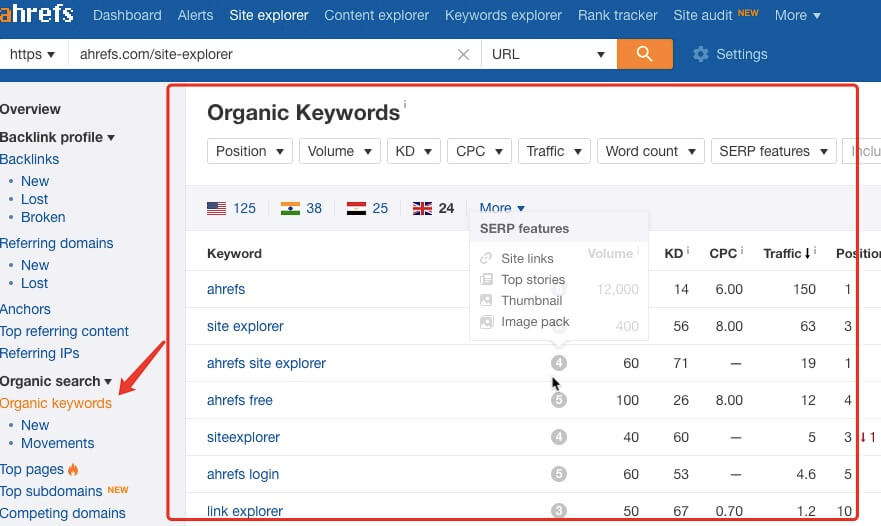Click the flame icon next to Top pages

click(73, 469)
